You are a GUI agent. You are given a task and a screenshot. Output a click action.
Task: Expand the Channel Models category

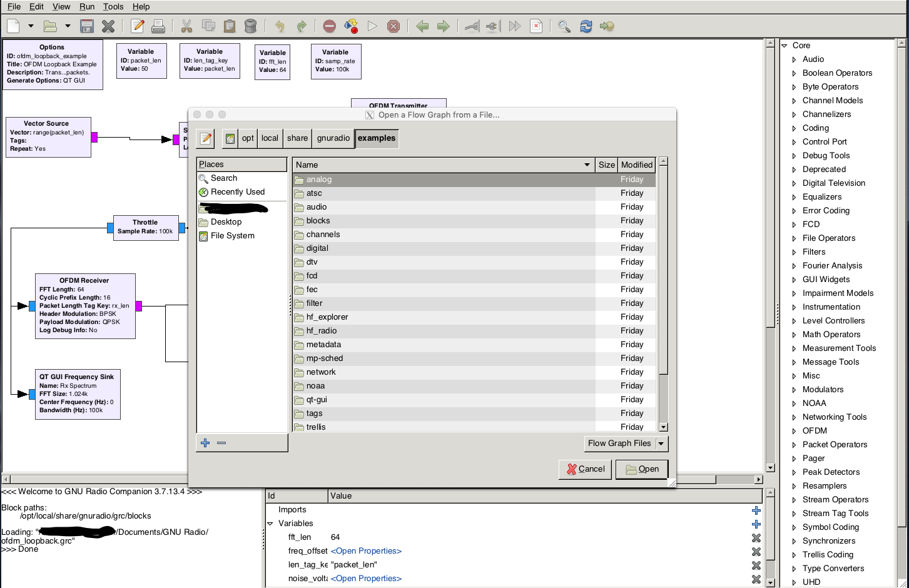(x=795, y=101)
